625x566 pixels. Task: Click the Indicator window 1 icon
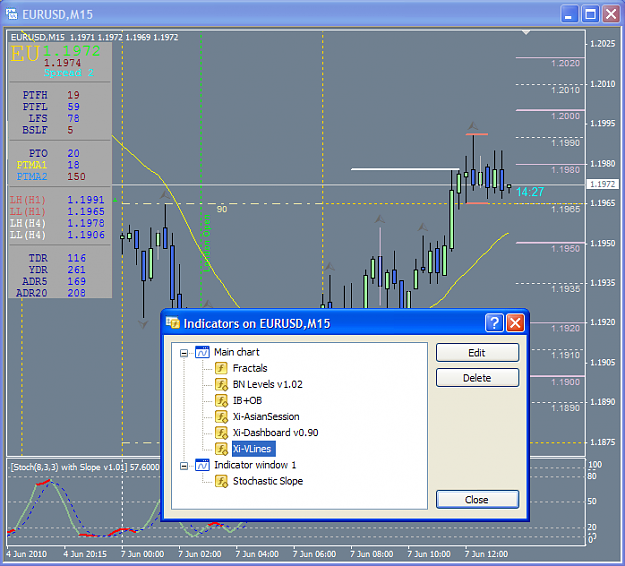(x=202, y=465)
